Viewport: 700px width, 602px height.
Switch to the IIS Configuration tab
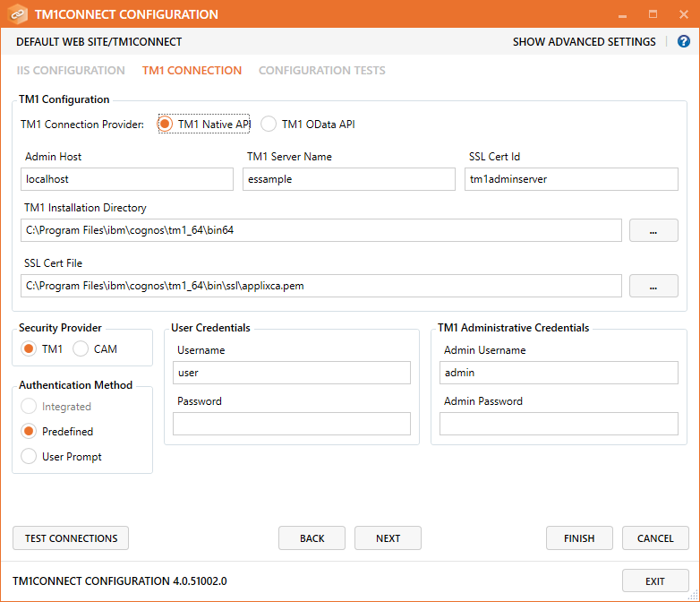pos(71,71)
